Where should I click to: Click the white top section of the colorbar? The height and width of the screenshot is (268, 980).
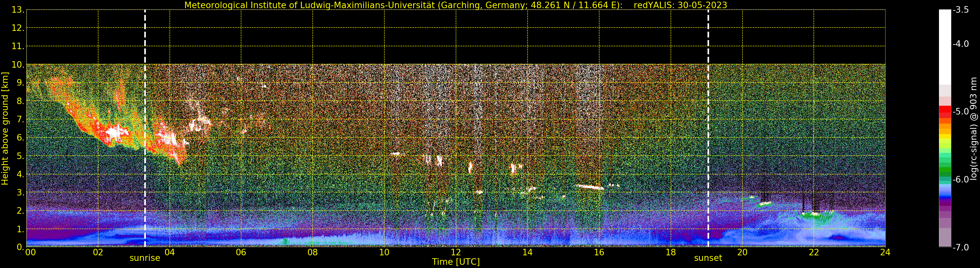point(945,47)
